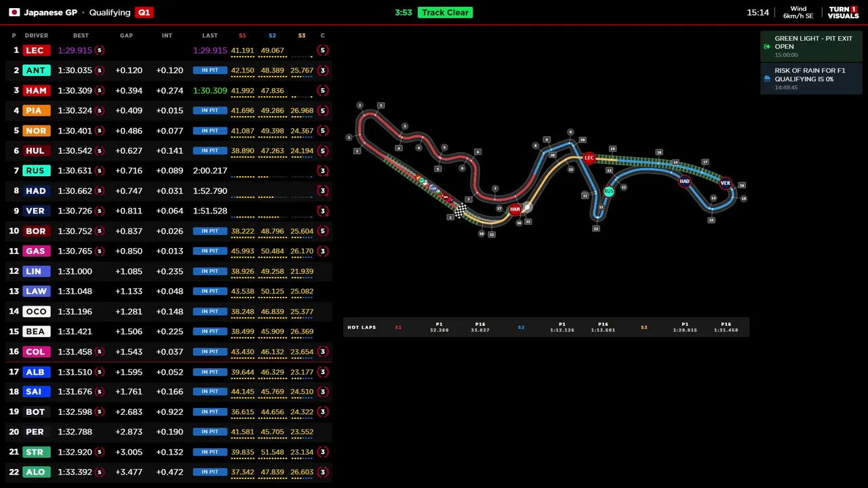This screenshot has width=868, height=488.
Task: Click the lap count circle in Sainz's row
Action: (x=323, y=392)
